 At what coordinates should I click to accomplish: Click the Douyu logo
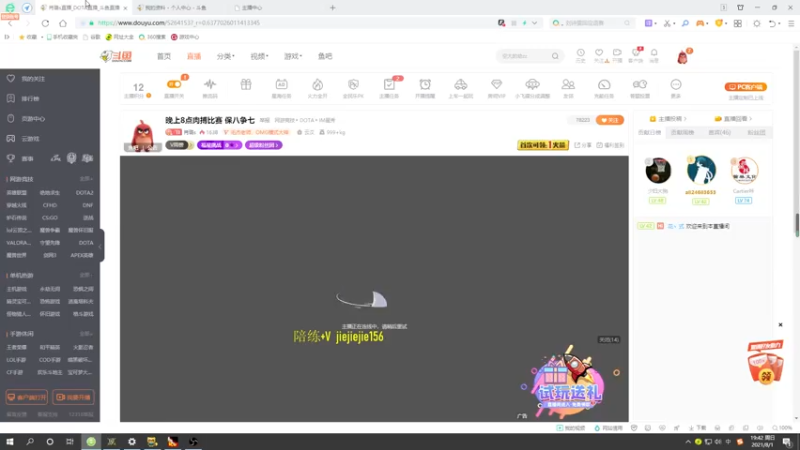point(116,56)
